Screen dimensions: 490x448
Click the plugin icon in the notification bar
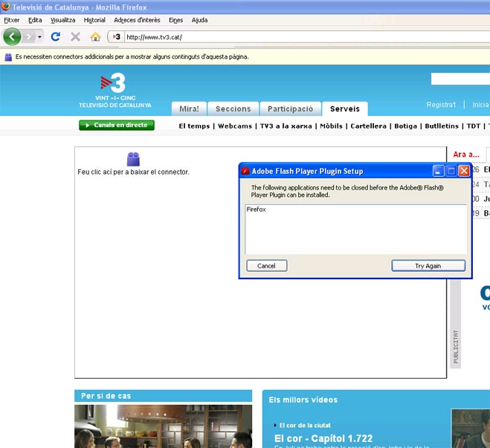pyautogui.click(x=8, y=57)
